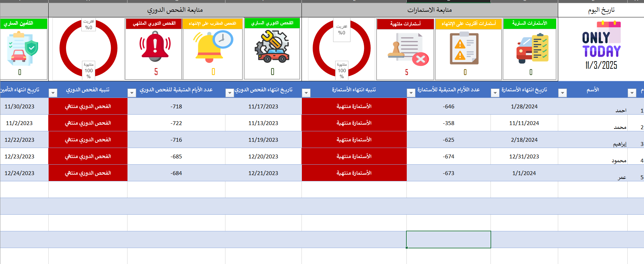644x264 pixels.
Task: Click the green الأستمارات السارية header label
Action: point(529,24)
